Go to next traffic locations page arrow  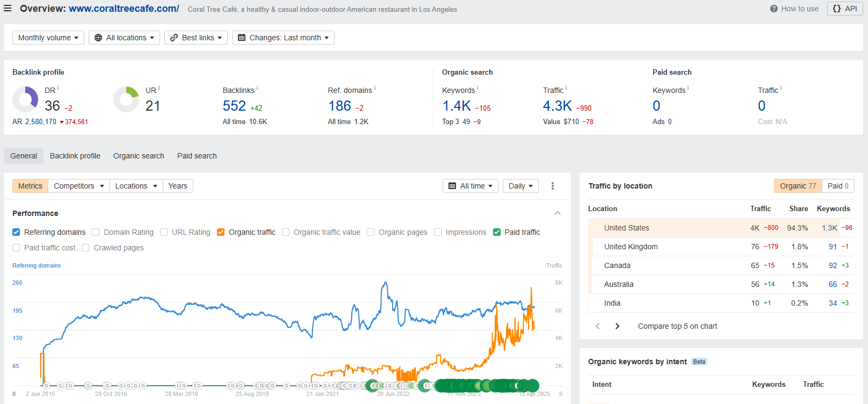617,326
